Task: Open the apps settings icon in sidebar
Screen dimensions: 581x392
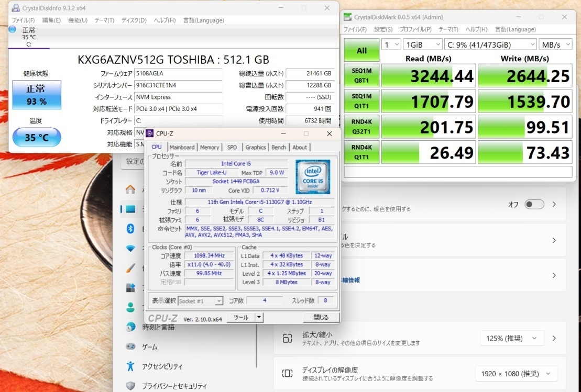Action: click(129, 287)
